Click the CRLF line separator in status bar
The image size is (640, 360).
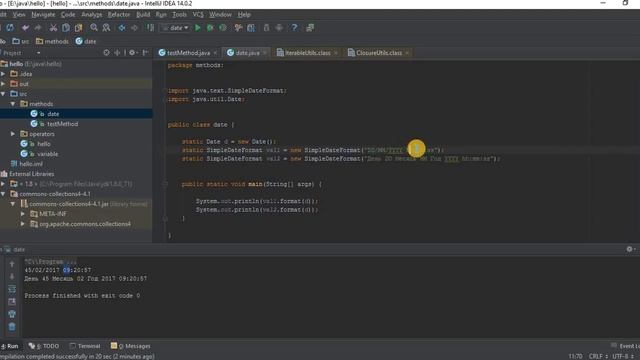599,356
